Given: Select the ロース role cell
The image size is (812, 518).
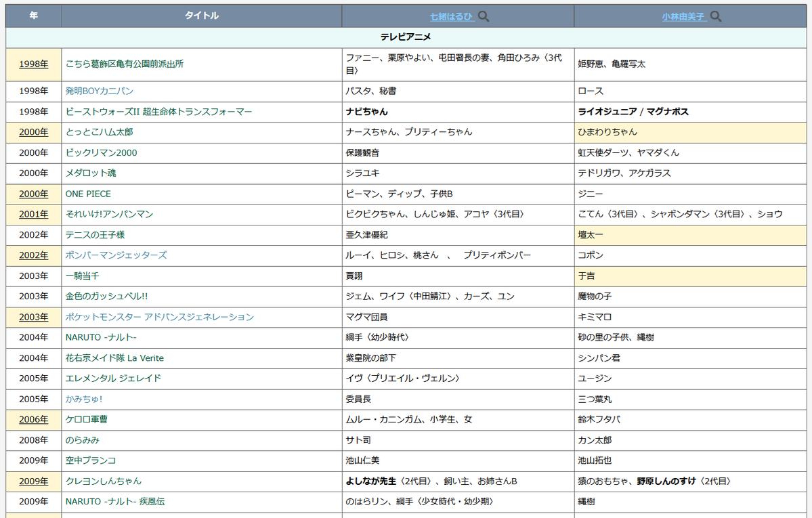Looking at the screenshot, I should (x=690, y=91).
